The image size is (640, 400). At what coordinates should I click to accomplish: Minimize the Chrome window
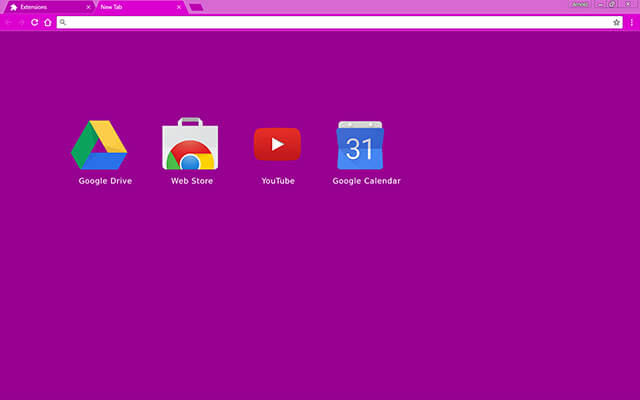click(600, 4)
